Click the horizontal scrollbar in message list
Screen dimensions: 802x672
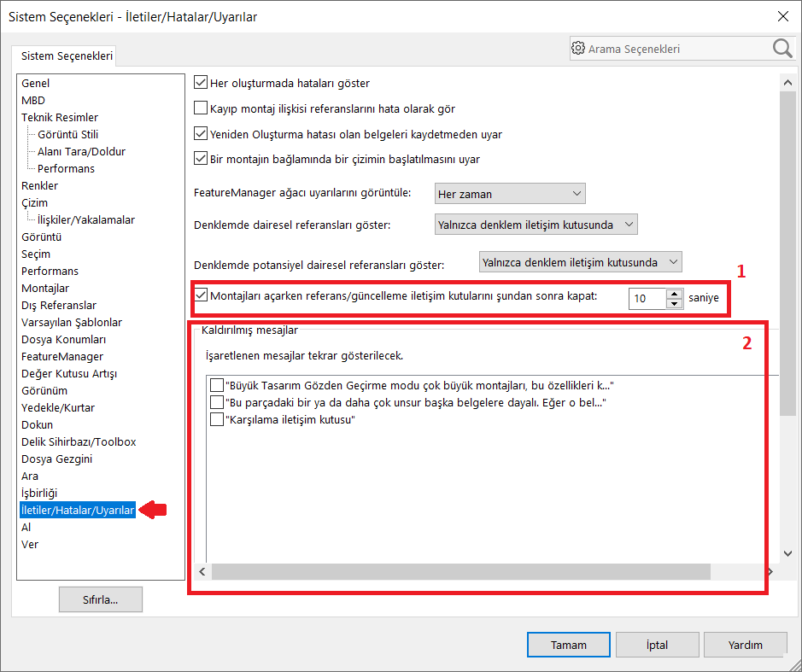pos(461,571)
